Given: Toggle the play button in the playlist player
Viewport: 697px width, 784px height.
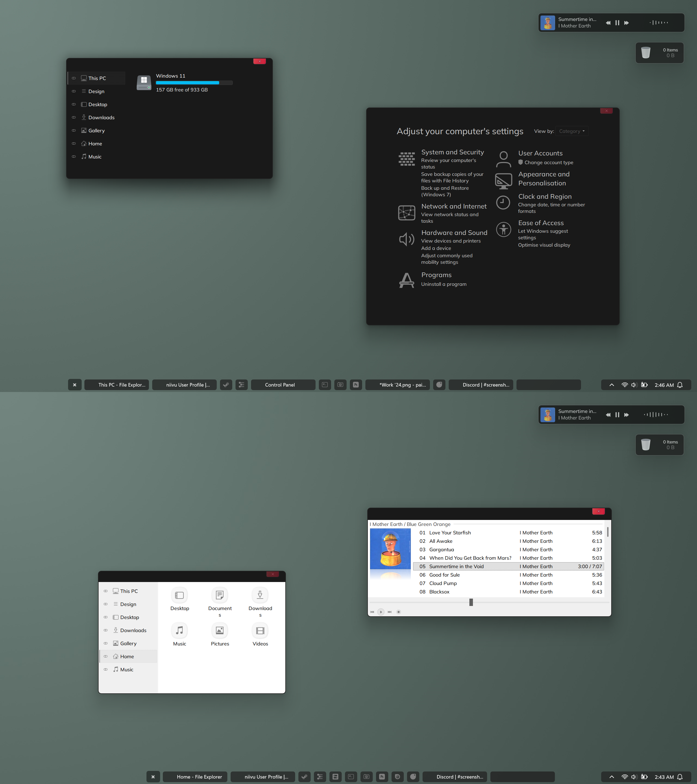Looking at the screenshot, I should [x=381, y=612].
